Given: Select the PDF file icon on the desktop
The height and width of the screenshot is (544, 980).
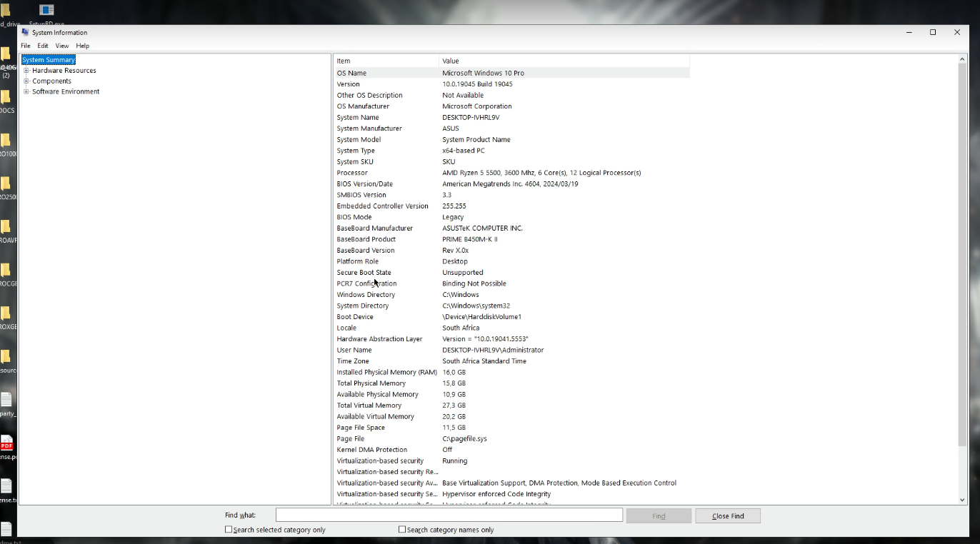Looking at the screenshot, I should click(6, 443).
